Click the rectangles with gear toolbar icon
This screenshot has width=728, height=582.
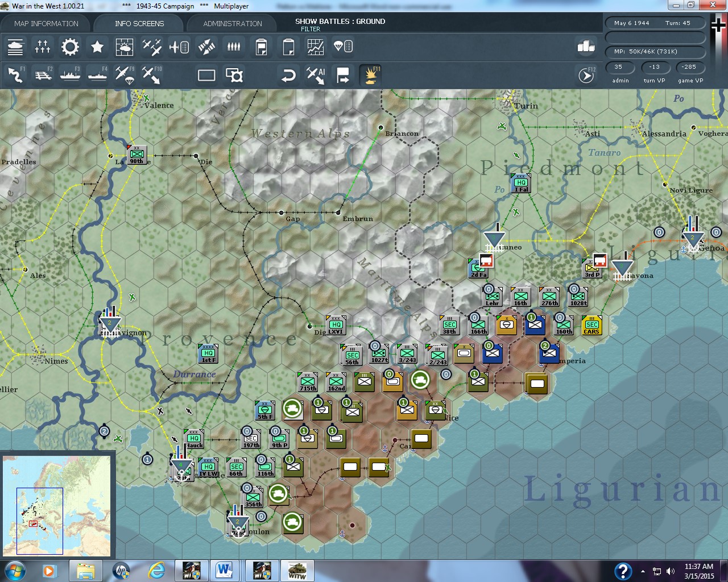[x=234, y=75]
